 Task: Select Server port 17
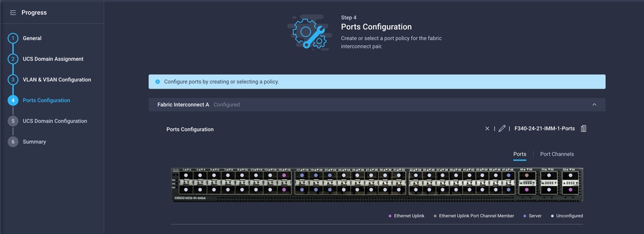tap(302, 175)
